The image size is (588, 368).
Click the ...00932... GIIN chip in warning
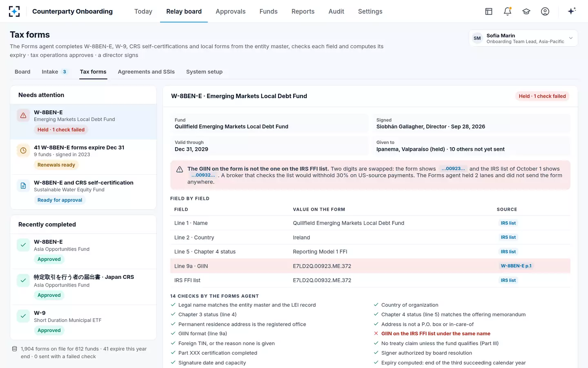(x=203, y=175)
